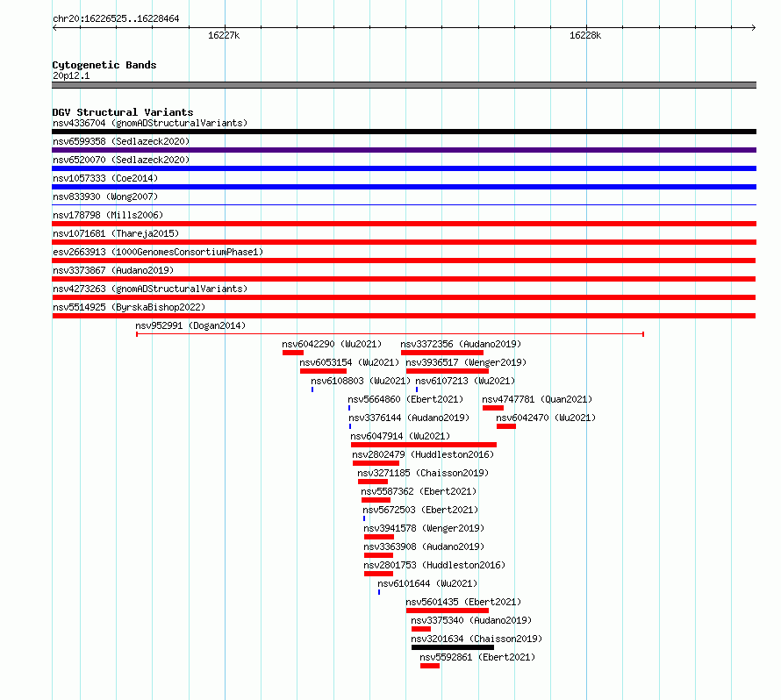Viewport: 781px width, 700px height.
Task: Click the blue nsv1057333 variant bar
Action: coord(404,187)
